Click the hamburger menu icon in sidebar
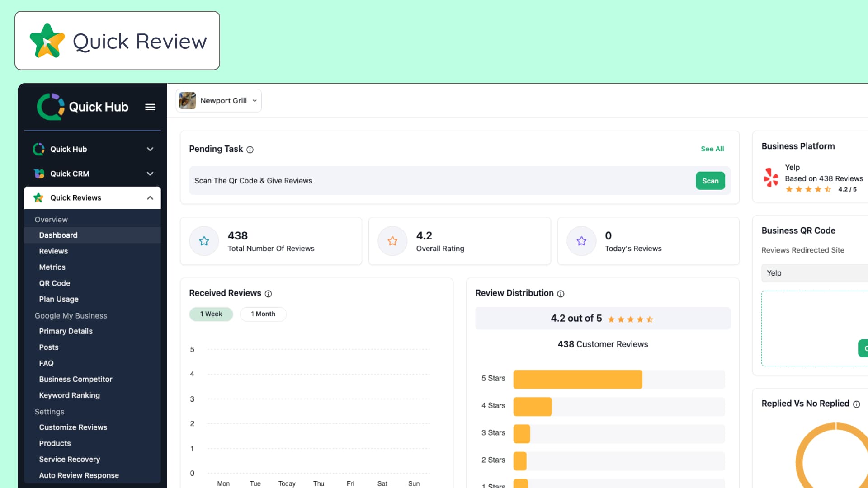The width and height of the screenshot is (868, 488). coord(150,107)
